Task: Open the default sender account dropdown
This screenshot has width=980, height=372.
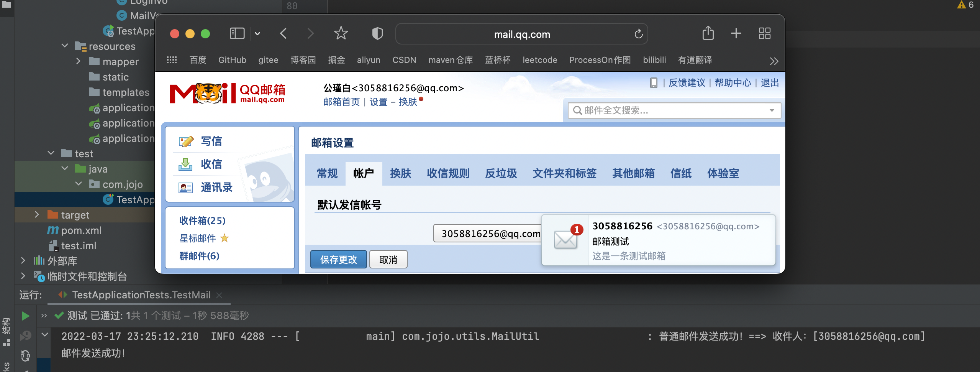Action: point(487,233)
